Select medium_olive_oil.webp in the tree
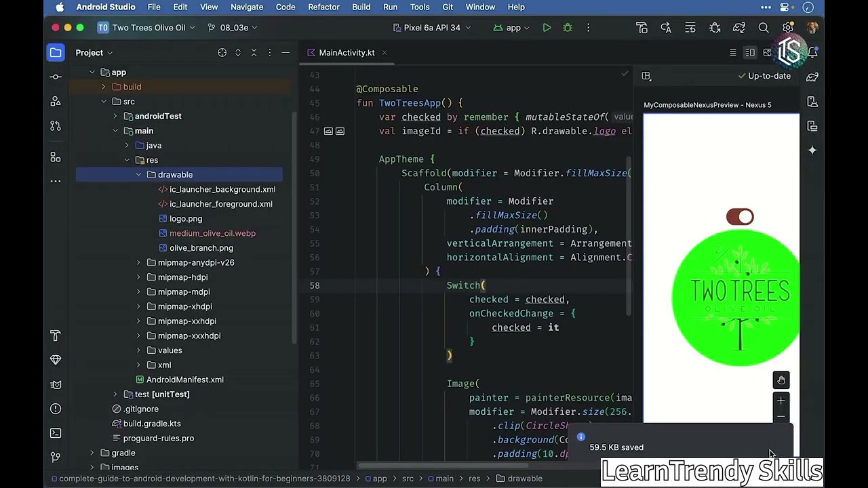The image size is (868, 488). [x=212, y=233]
